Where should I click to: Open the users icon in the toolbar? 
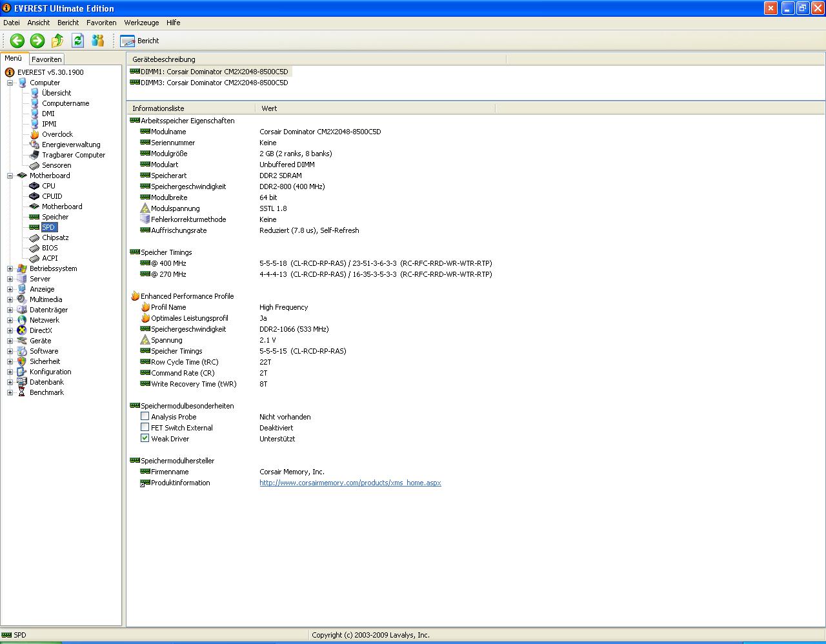coord(98,41)
